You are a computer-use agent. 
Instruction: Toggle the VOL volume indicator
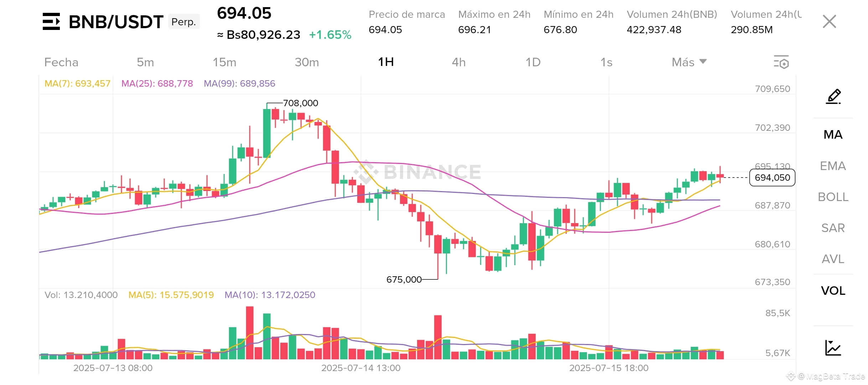(833, 291)
